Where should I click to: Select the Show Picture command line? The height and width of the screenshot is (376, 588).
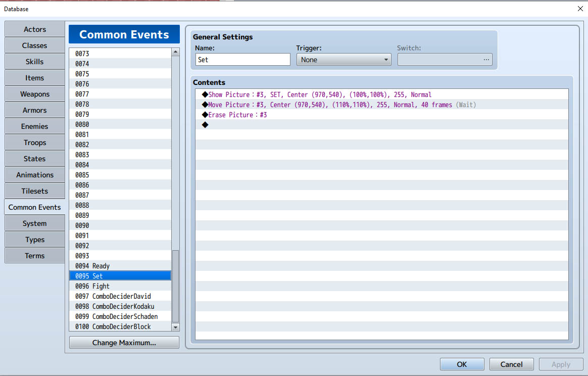point(382,95)
